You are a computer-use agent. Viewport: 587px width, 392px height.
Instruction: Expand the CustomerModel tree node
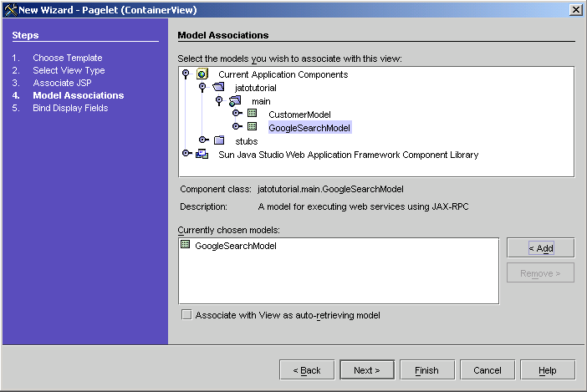point(237,113)
